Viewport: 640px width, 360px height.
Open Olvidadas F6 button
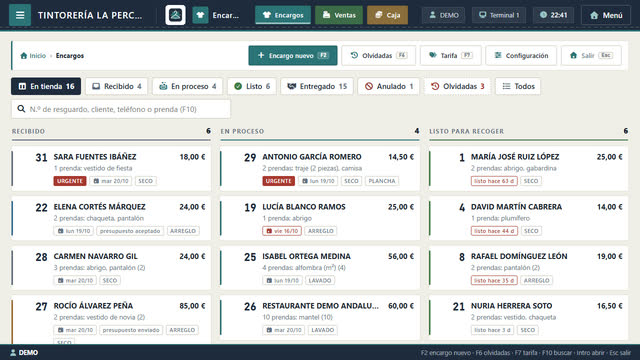tap(378, 56)
